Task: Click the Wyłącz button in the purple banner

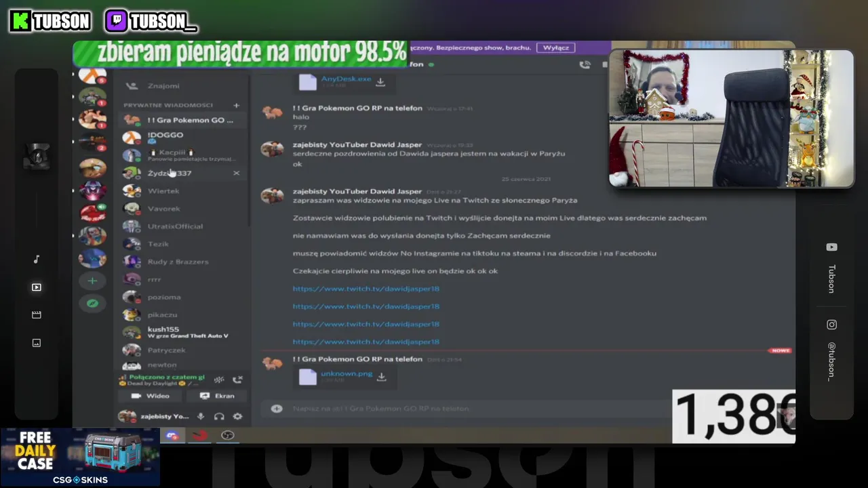Action: [556, 47]
